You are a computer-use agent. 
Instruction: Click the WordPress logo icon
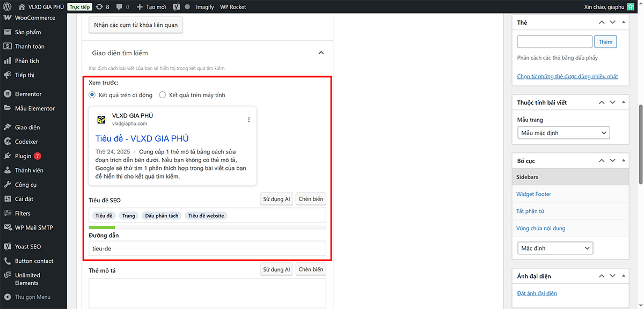(7, 7)
